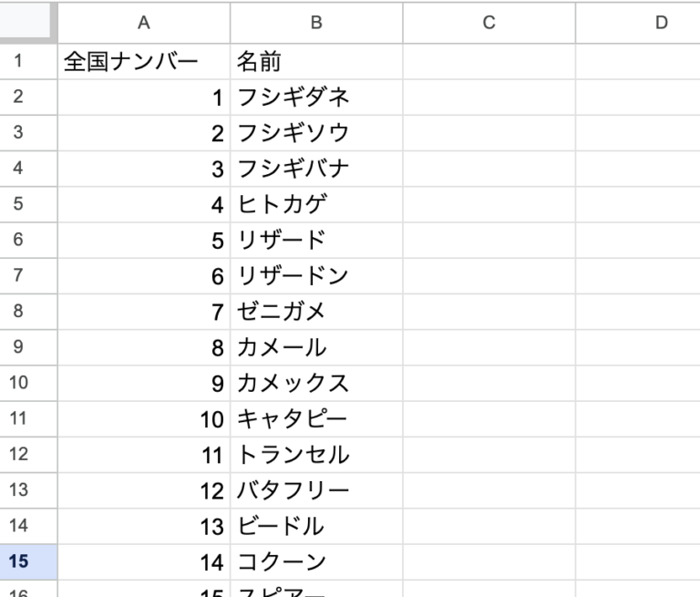Select the cell containing ヒトカゲ

pyautogui.click(x=315, y=205)
